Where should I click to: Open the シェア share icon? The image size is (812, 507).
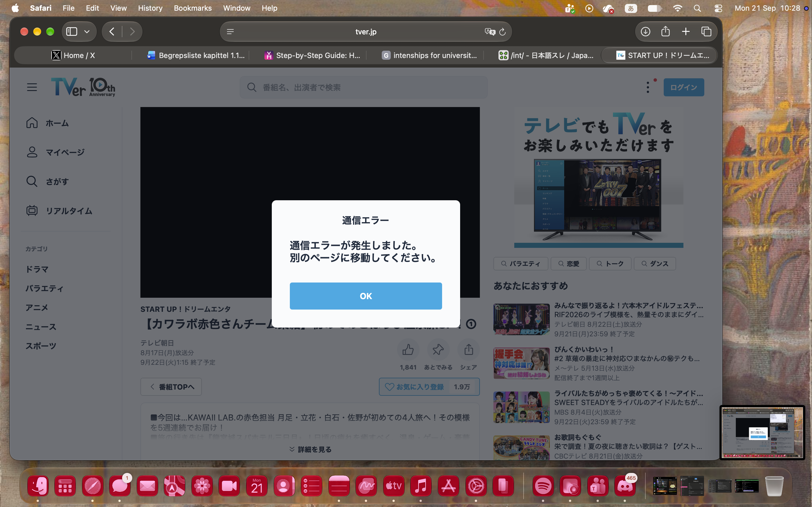(x=468, y=350)
